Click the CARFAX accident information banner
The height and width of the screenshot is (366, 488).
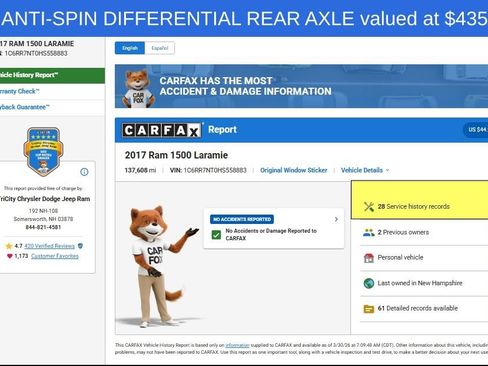[301, 86]
